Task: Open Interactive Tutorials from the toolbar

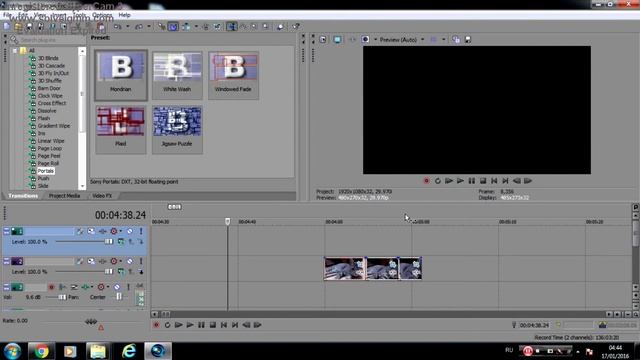Action: tap(280, 27)
